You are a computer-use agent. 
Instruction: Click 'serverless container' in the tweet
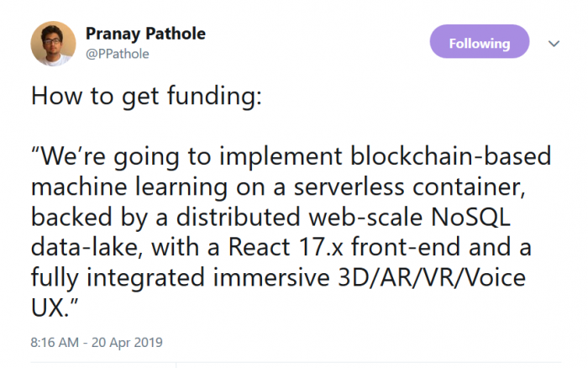coord(407,187)
